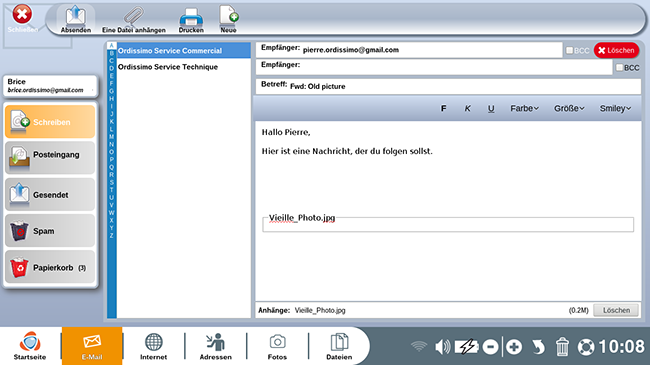
Task: Select the Brice email account
Action: tap(50, 86)
